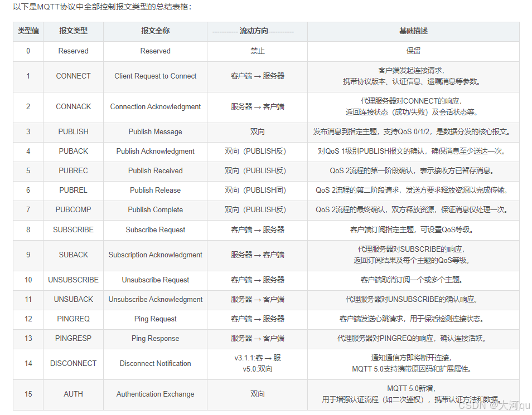This screenshot has height=415, width=532.
Task: Click description 'QoS 2流程的第一阶段确认' text
Action: (371, 170)
